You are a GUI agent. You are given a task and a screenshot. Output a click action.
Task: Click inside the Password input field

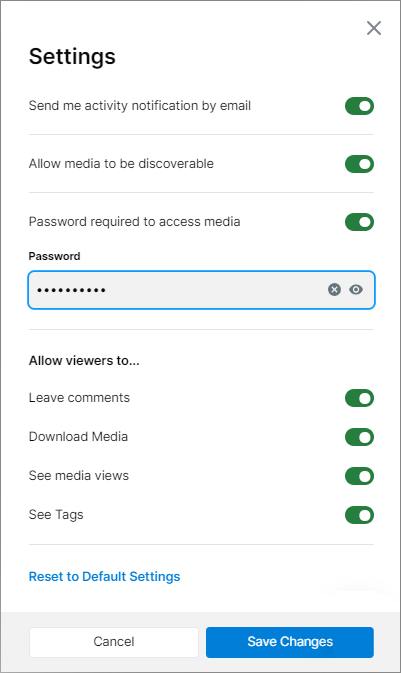[x=176, y=290]
